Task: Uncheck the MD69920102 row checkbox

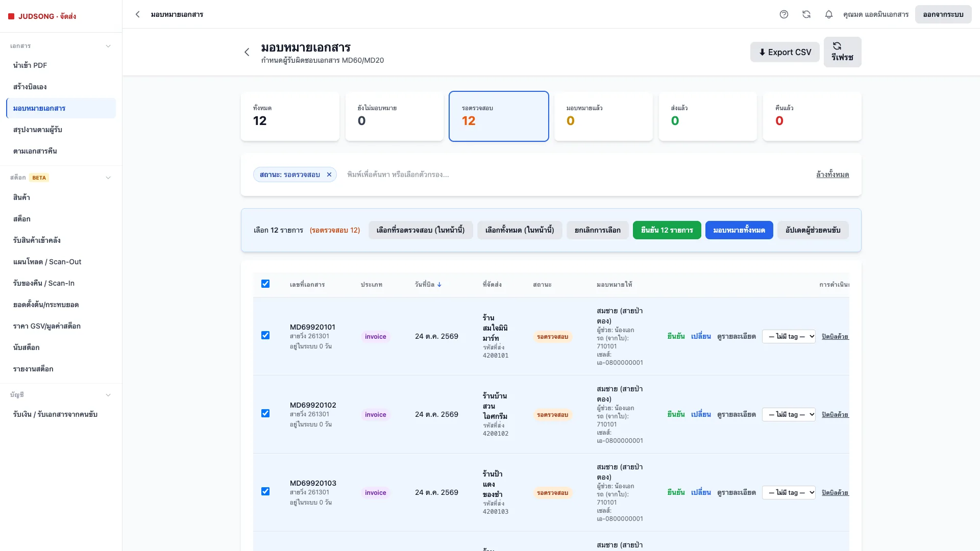Action: [x=265, y=413]
